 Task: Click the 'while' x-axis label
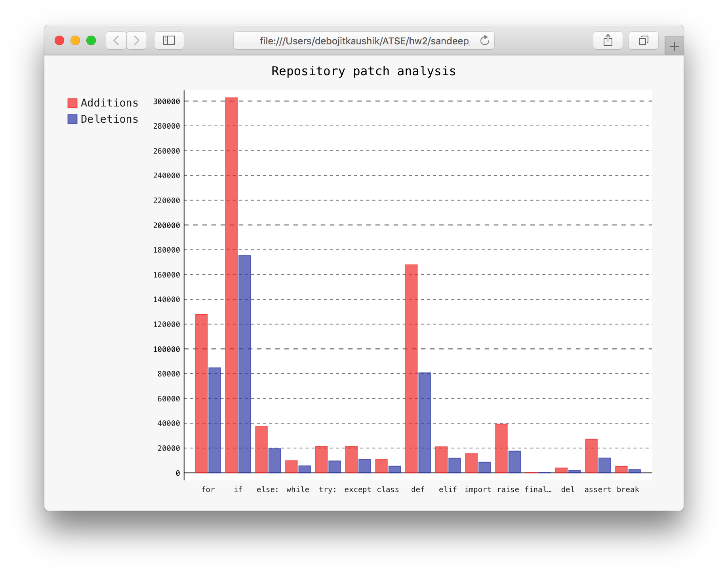(298, 489)
